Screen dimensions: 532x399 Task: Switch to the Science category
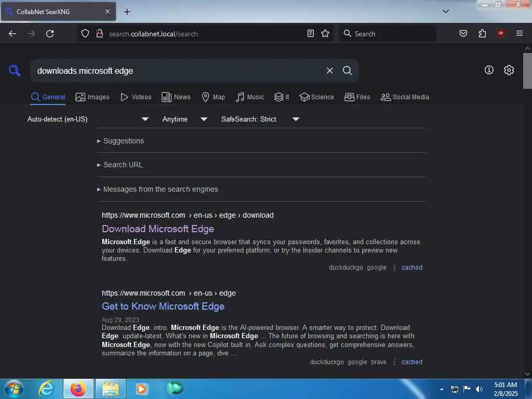point(316,97)
